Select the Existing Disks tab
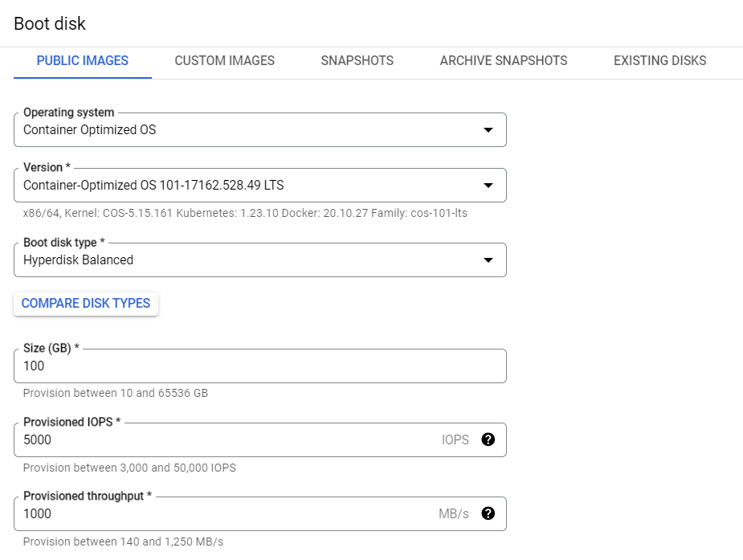 tap(659, 61)
